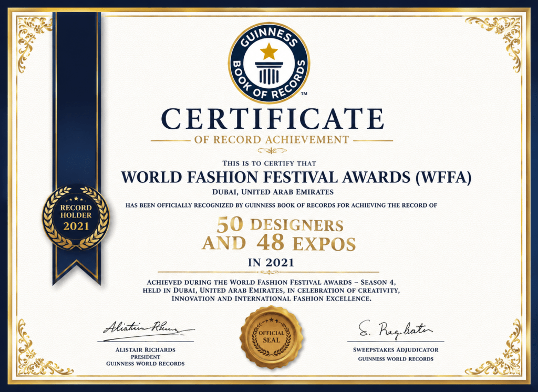Click the 'OFFICIAL SEAL' text
Image resolution: width=538 pixels, height=392 pixels.
(x=272, y=337)
